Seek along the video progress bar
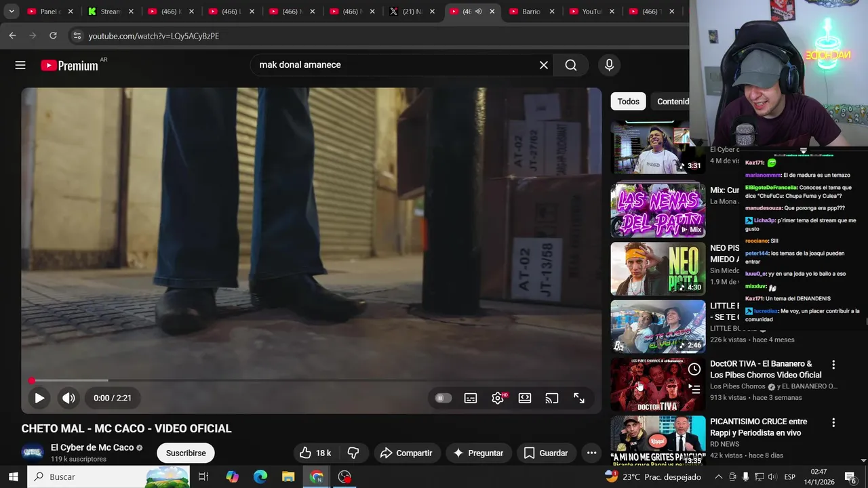The height and width of the screenshot is (488, 868). pyautogui.click(x=311, y=380)
